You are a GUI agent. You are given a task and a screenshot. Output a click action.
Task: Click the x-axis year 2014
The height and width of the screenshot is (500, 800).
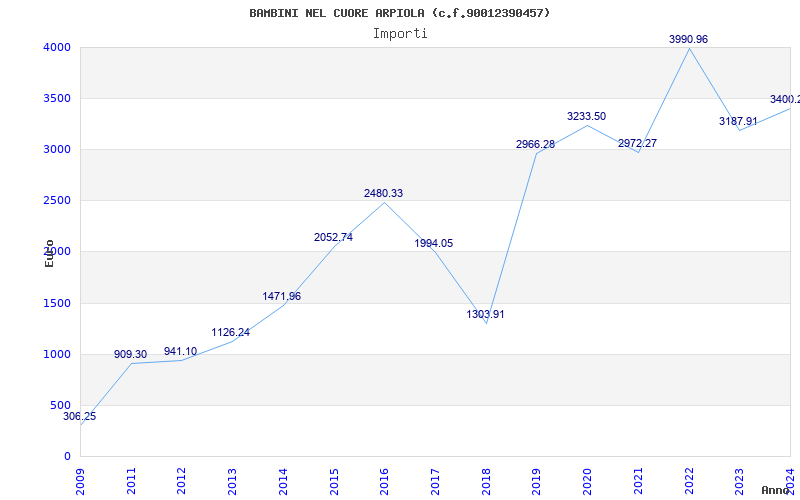click(283, 481)
